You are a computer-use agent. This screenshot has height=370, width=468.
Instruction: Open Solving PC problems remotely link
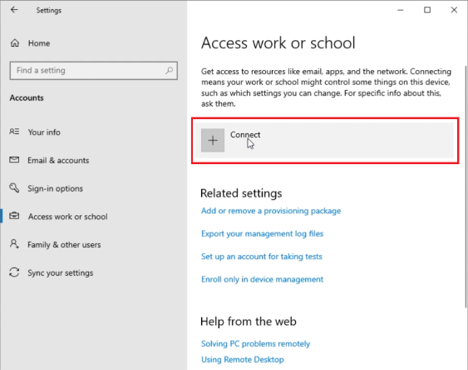(x=256, y=344)
